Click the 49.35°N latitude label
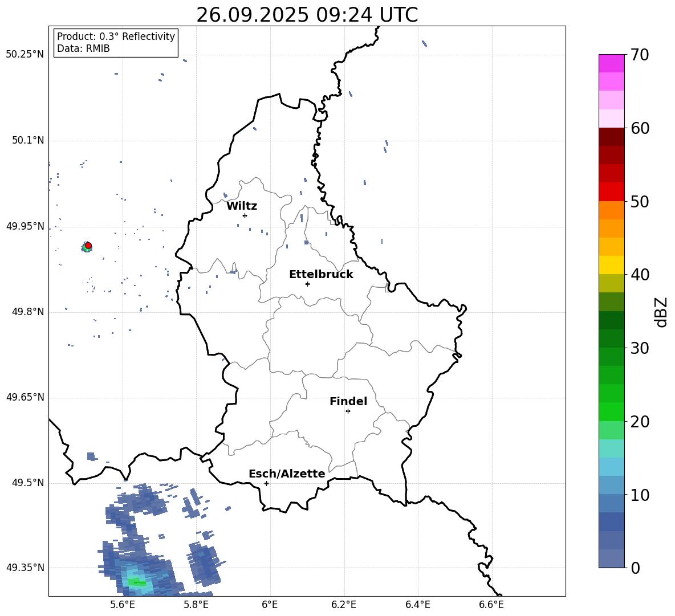Image resolution: width=675 pixels, height=616 pixels. [25, 568]
